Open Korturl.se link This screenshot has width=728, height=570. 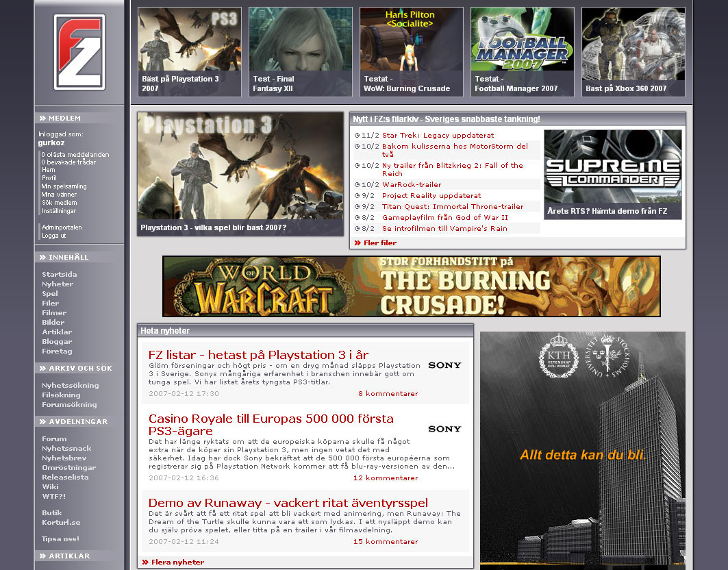tap(61, 523)
